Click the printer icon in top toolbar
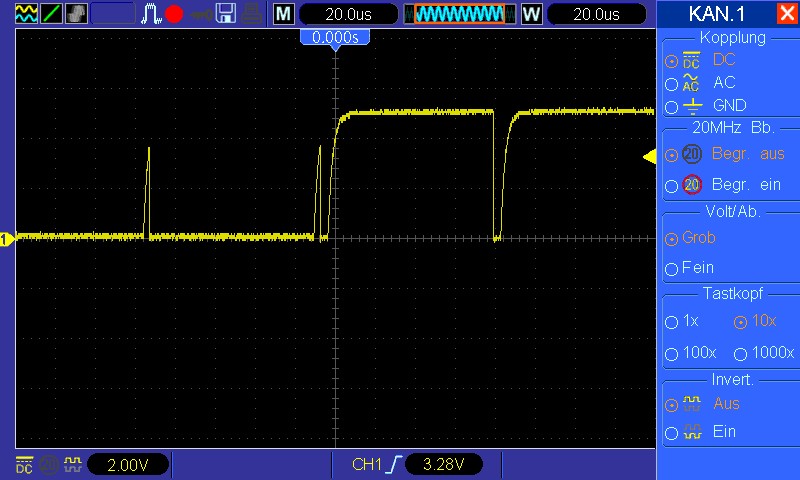800x480 pixels. click(254, 14)
